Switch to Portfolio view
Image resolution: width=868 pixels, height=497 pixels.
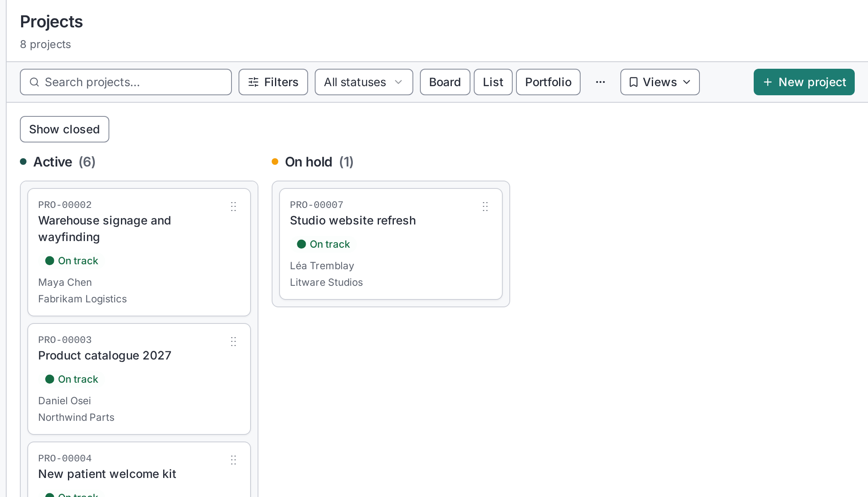coord(548,82)
